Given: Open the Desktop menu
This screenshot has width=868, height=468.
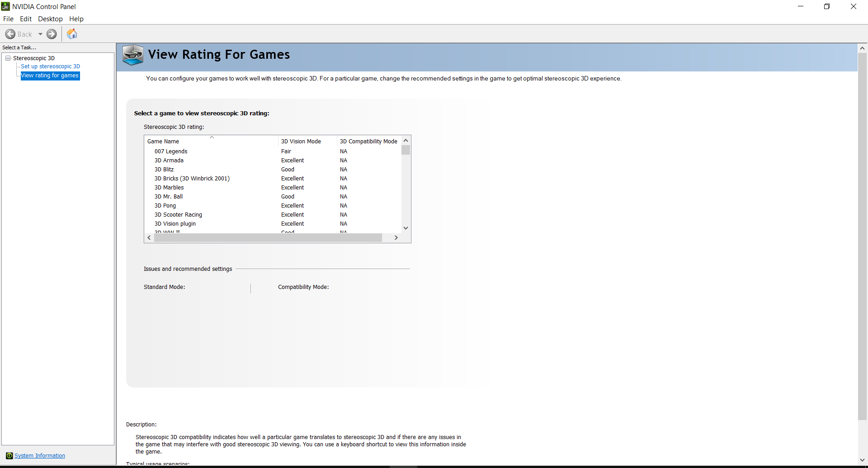Looking at the screenshot, I should pos(50,19).
